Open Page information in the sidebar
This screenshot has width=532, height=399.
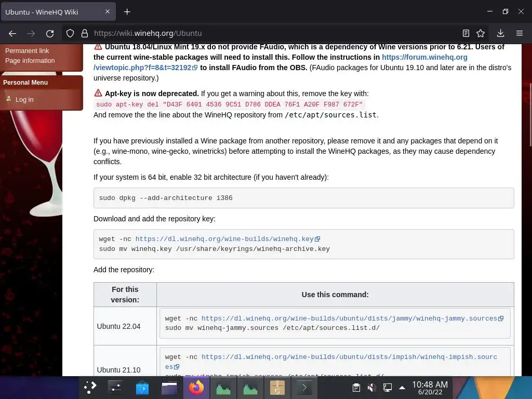(30, 61)
